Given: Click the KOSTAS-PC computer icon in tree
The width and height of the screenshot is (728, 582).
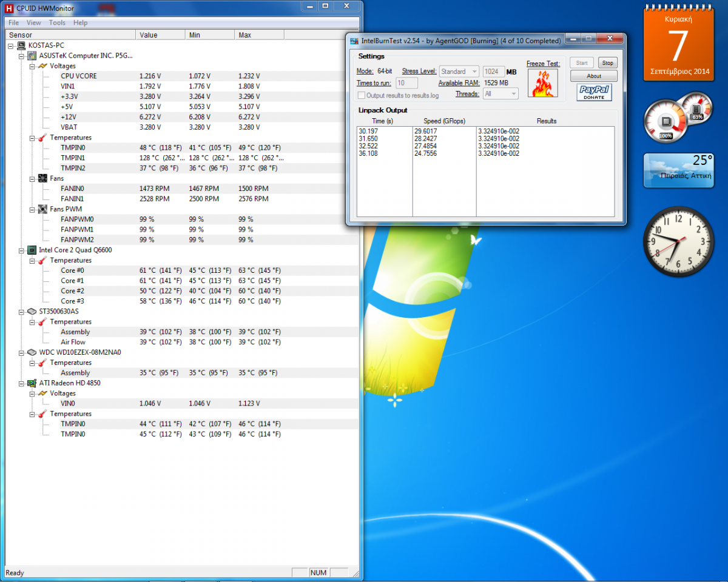Looking at the screenshot, I should (21, 45).
